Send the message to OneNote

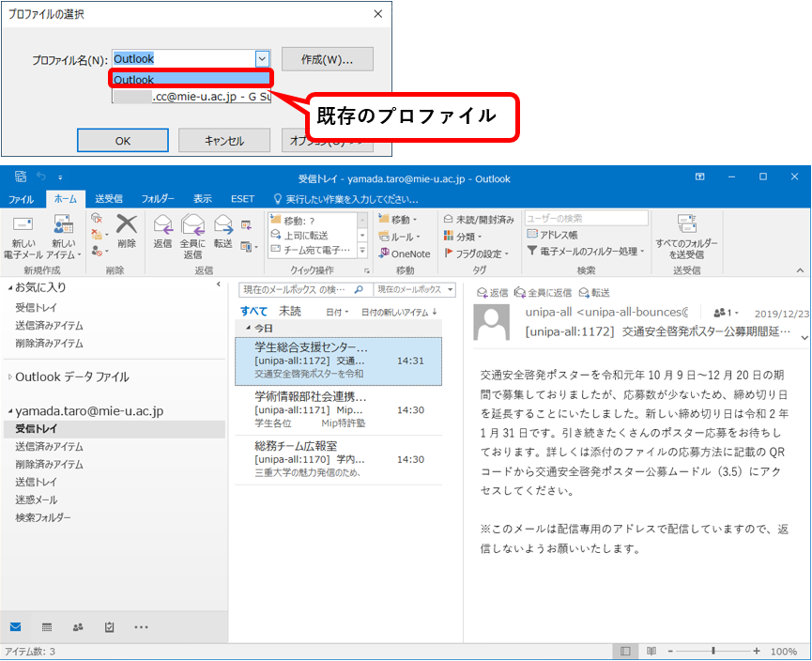coord(405,254)
